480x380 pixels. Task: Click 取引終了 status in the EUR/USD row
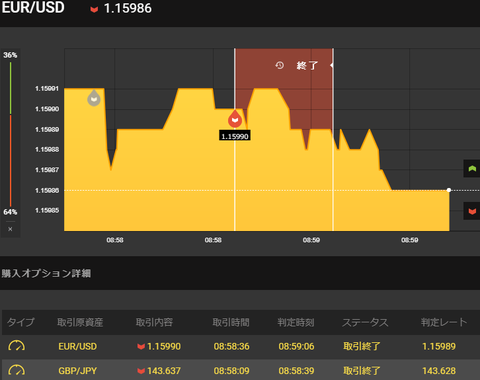(362, 346)
